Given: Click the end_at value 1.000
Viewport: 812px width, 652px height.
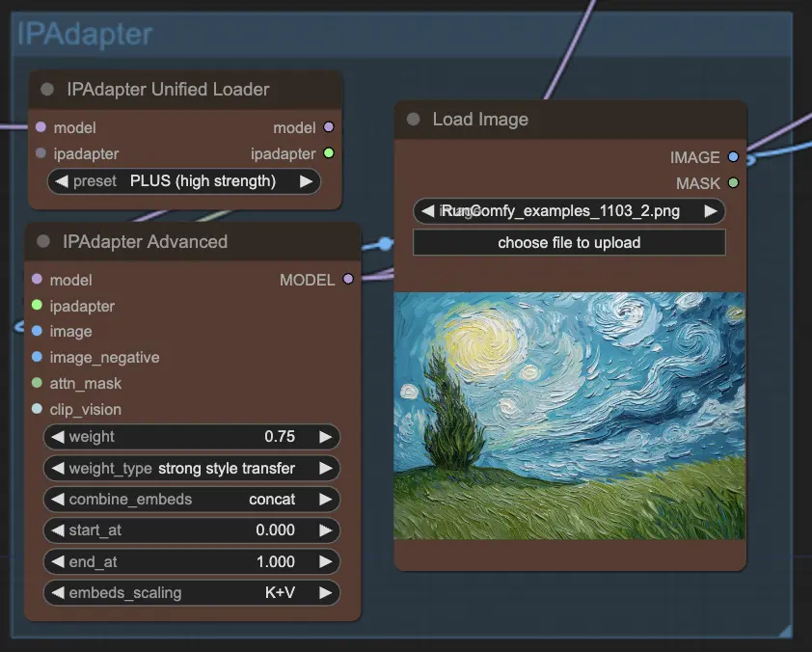Looking at the screenshot, I should point(276,561).
